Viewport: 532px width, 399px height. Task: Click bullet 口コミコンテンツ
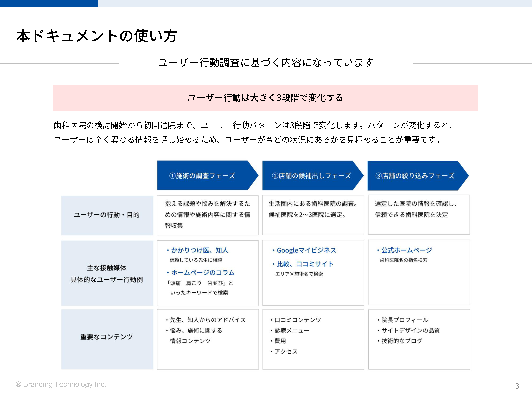pos(296,320)
